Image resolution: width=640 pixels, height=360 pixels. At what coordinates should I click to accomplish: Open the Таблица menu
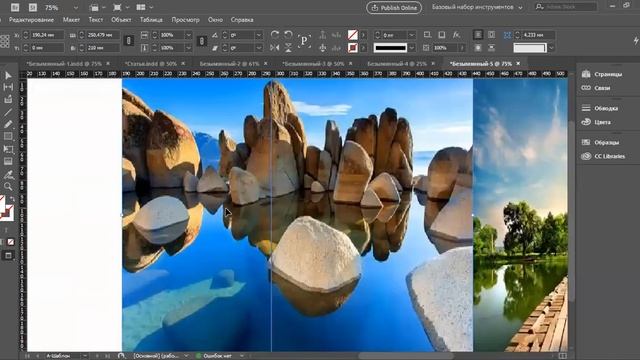pyautogui.click(x=151, y=20)
